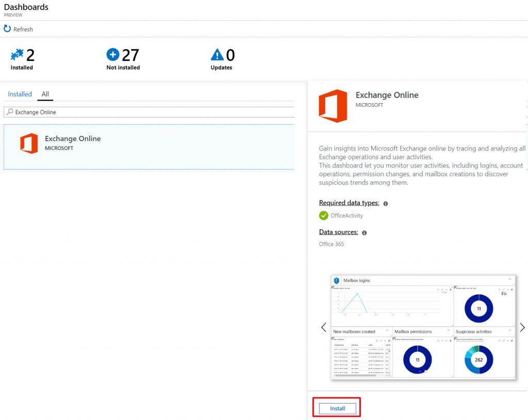Switch to the All tab
This screenshot has width=528, height=420.
tap(45, 94)
